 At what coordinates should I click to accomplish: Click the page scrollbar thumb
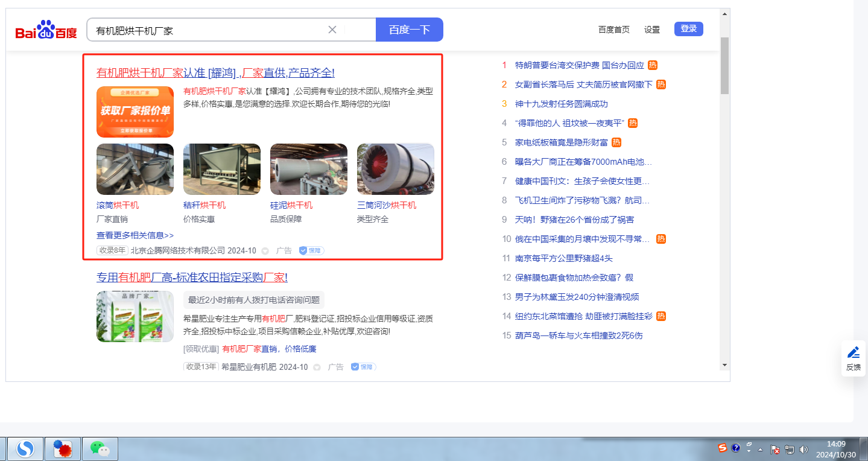[x=725, y=65]
